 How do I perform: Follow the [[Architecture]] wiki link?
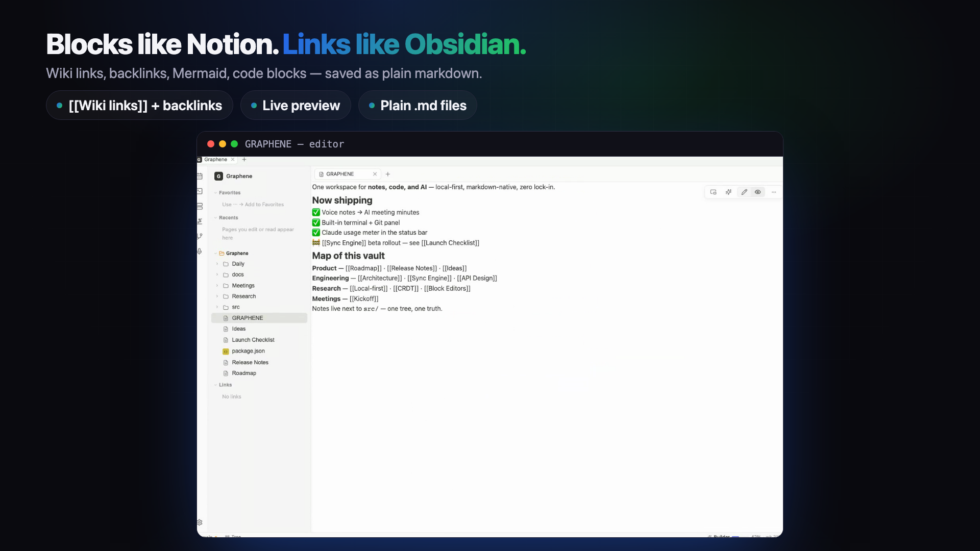coord(380,279)
